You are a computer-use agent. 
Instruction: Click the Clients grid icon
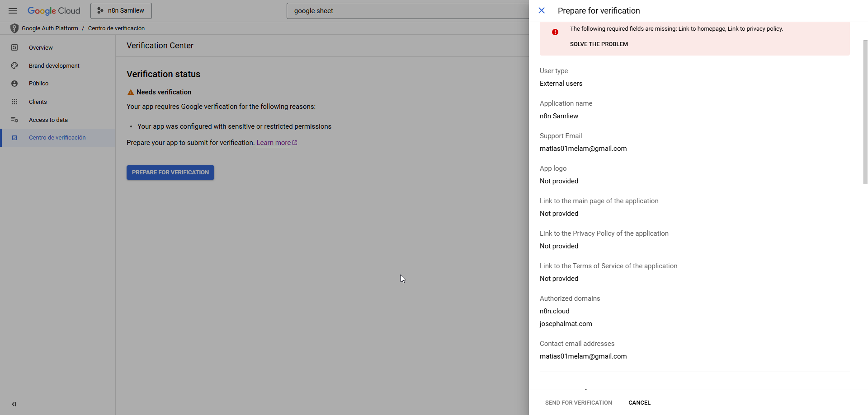pos(14,102)
